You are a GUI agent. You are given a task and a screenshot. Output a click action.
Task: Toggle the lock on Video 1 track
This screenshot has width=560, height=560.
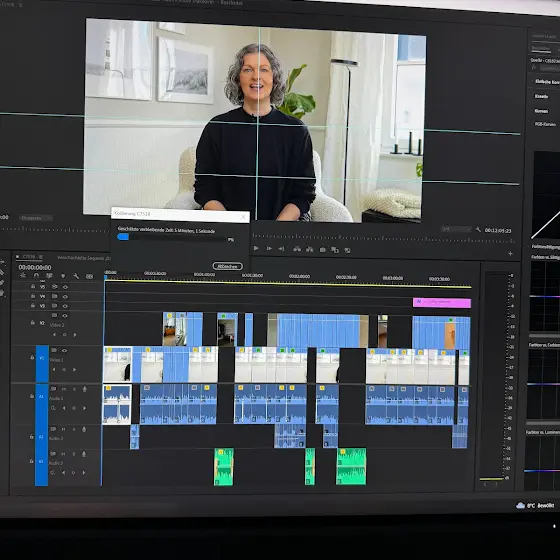pos(32,357)
